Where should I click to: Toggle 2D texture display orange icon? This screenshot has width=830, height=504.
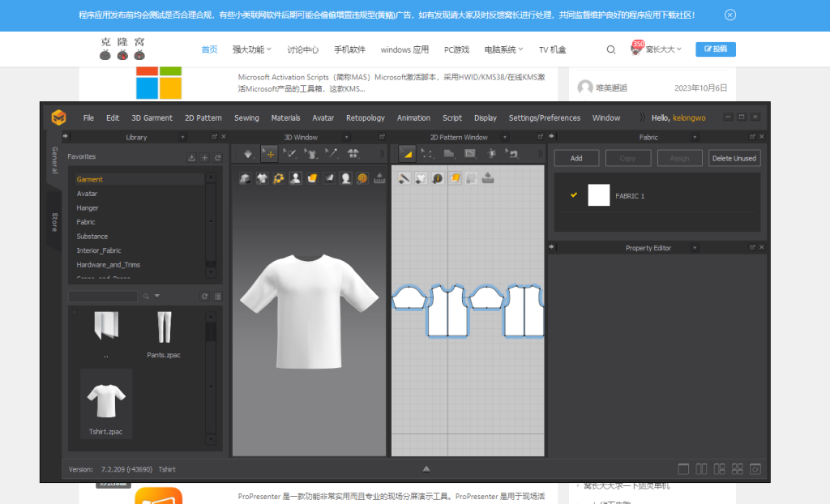[x=455, y=179]
